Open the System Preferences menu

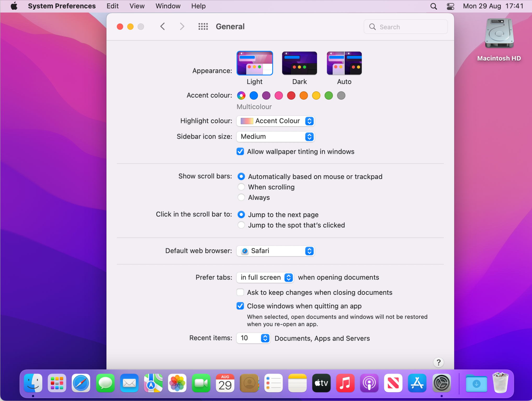tap(62, 6)
